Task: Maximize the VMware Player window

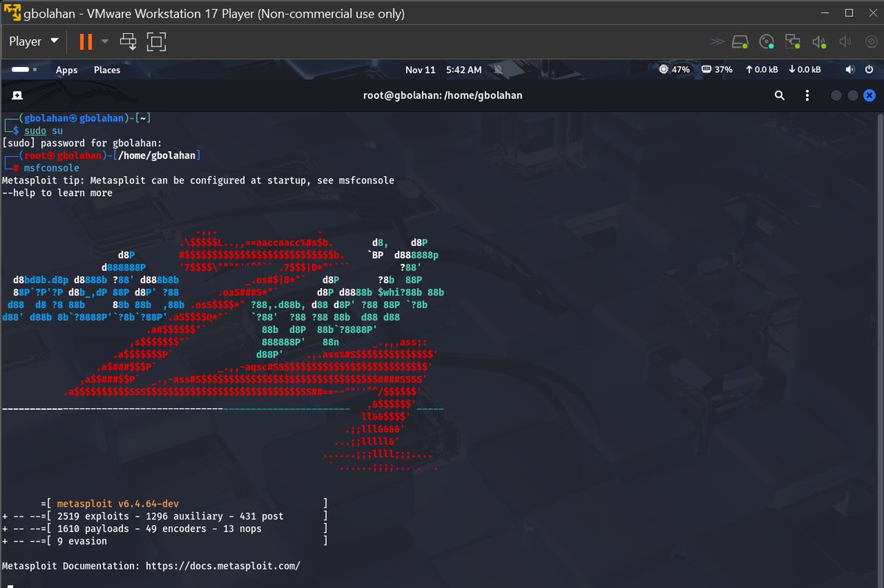Action: coord(849,13)
